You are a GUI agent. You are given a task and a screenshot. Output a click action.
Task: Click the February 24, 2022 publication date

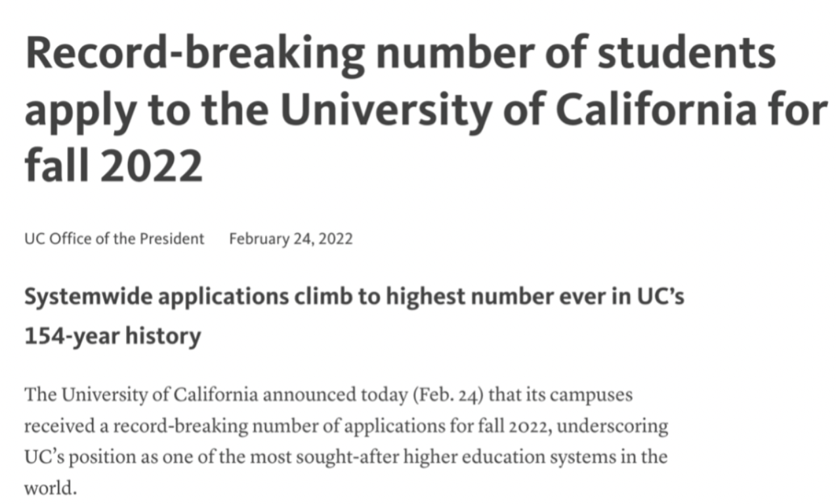coord(291,238)
